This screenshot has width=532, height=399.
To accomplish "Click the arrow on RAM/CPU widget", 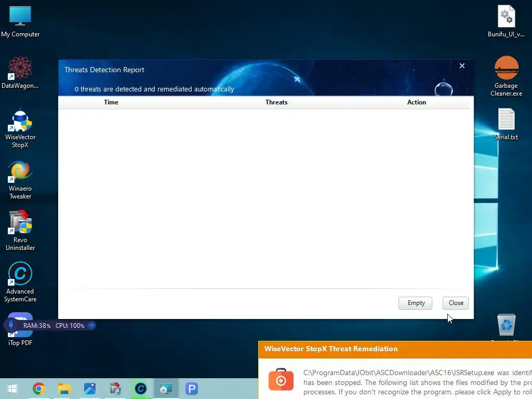I will [x=91, y=325].
